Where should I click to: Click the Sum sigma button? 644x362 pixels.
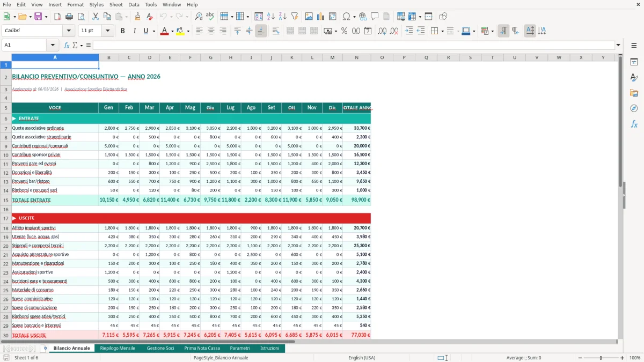click(75, 45)
